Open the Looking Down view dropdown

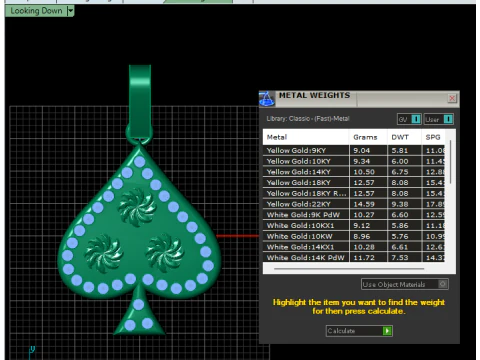tap(70, 11)
